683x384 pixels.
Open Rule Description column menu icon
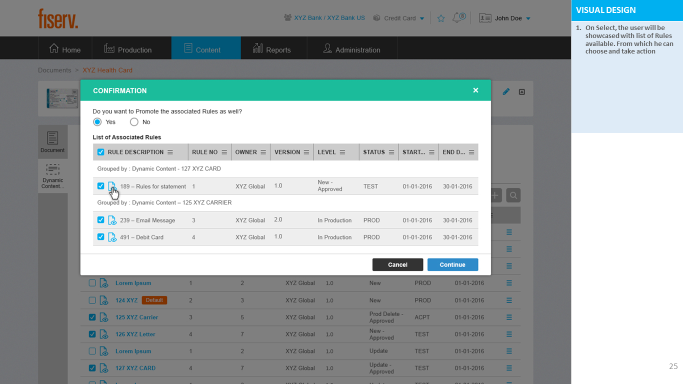click(x=170, y=152)
